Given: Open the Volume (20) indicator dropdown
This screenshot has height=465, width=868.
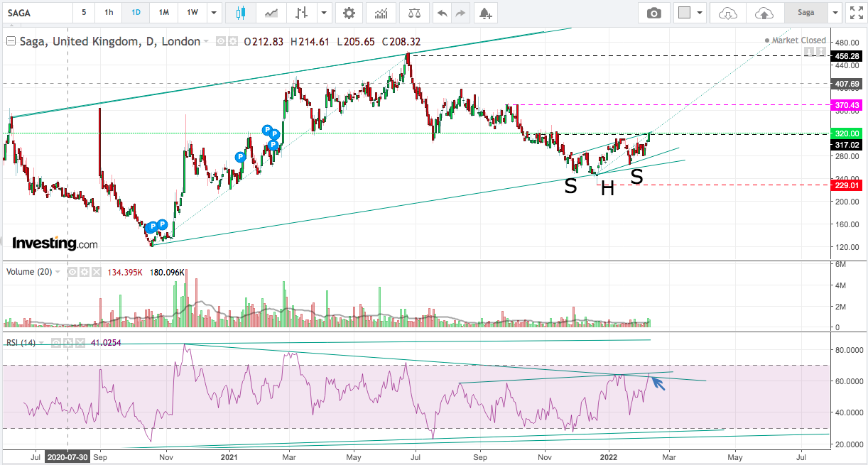Looking at the screenshot, I should [58, 273].
